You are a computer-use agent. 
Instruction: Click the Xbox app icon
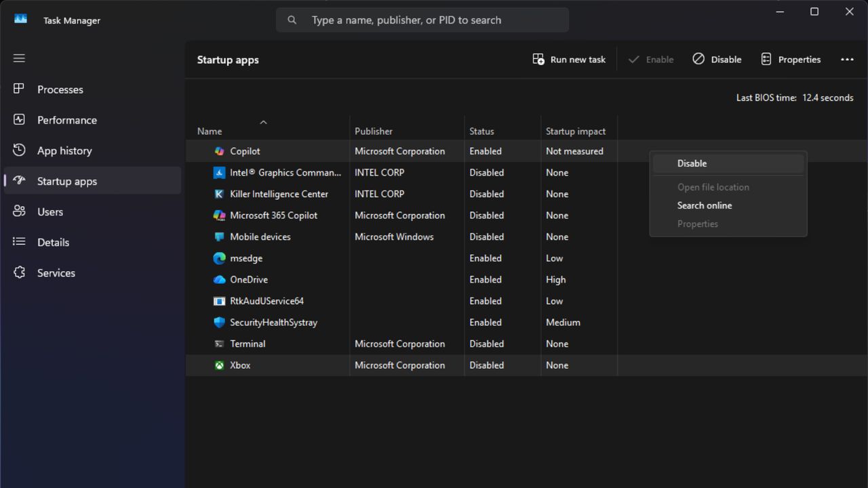pyautogui.click(x=219, y=365)
